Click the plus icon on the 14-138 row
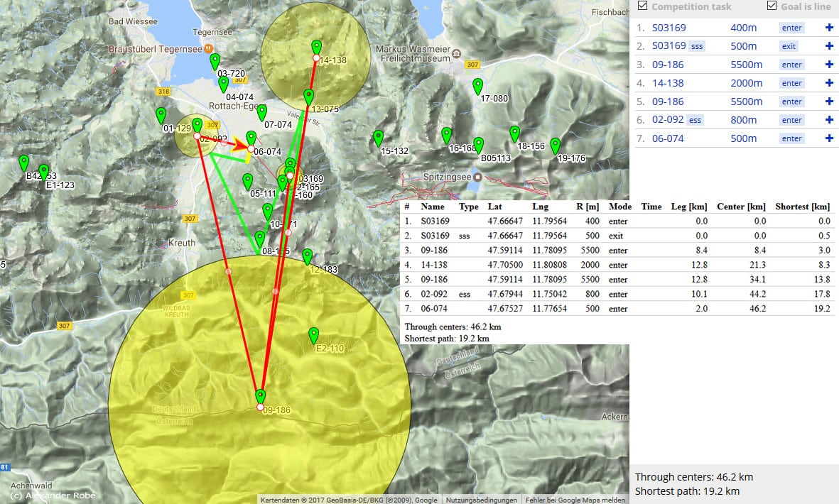 (829, 83)
